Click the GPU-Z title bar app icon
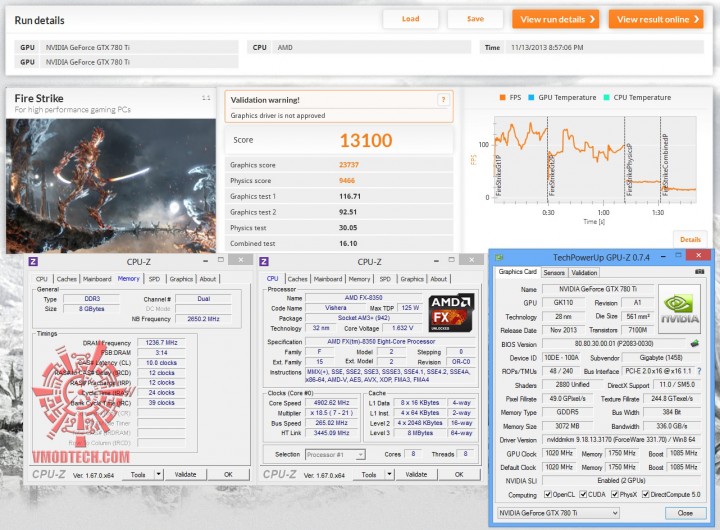The height and width of the screenshot is (530, 720). point(499,257)
